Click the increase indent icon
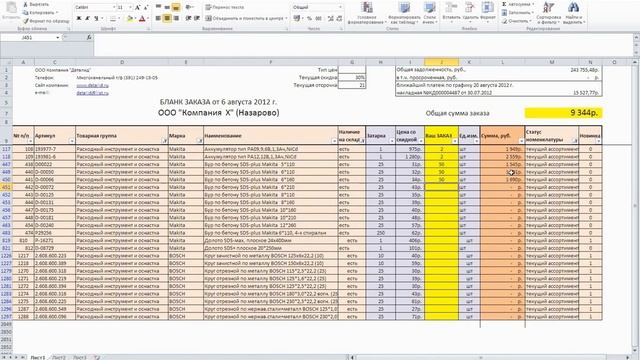The image size is (640, 360). [x=197, y=18]
